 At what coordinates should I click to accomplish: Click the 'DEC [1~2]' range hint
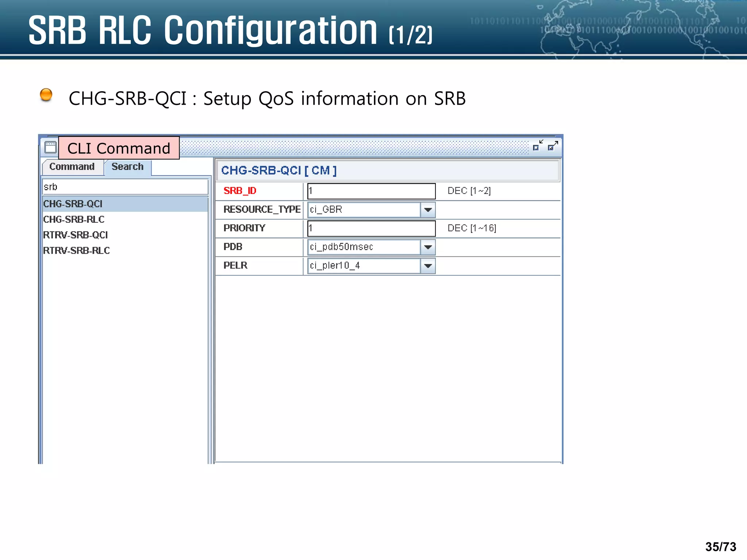coord(469,191)
